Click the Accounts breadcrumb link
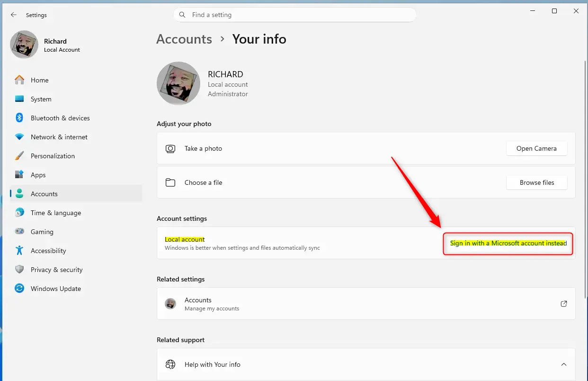The height and width of the screenshot is (381, 588). pyautogui.click(x=184, y=39)
